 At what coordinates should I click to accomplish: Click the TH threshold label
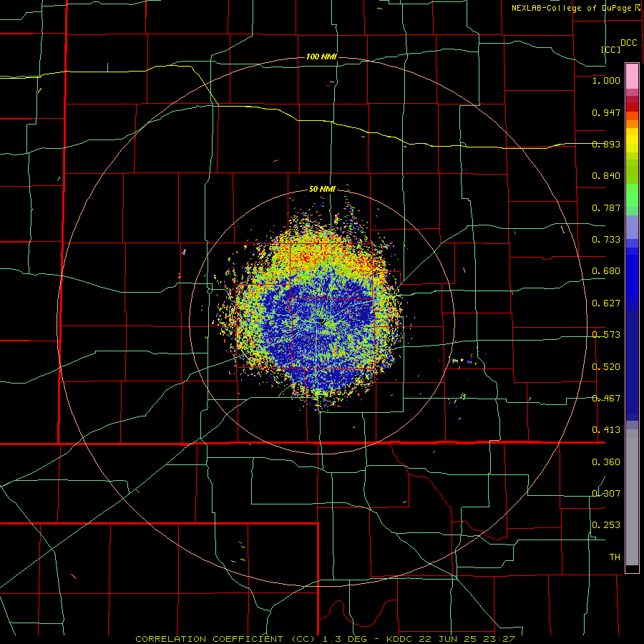click(x=615, y=557)
